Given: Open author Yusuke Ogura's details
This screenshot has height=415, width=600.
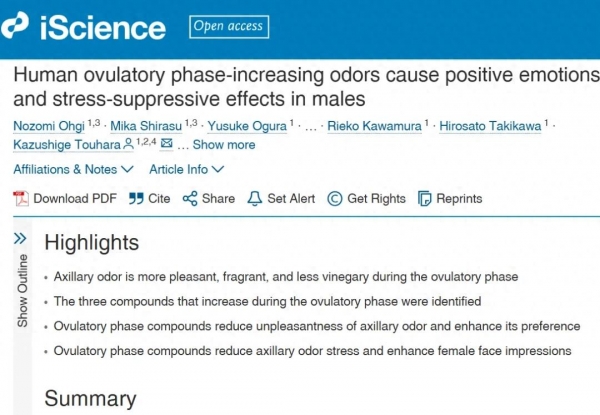Looking at the screenshot, I should click(x=248, y=125).
